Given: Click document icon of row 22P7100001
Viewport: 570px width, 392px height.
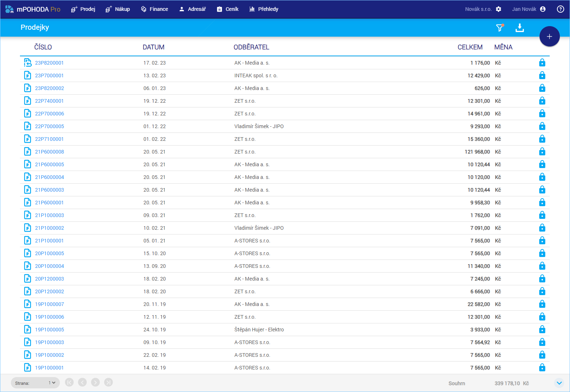Looking at the screenshot, I should click(x=28, y=139).
